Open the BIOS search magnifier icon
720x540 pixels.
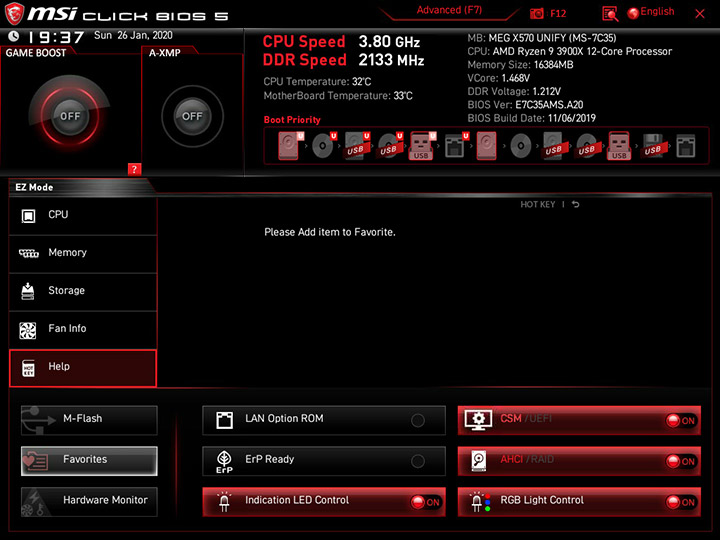610,14
